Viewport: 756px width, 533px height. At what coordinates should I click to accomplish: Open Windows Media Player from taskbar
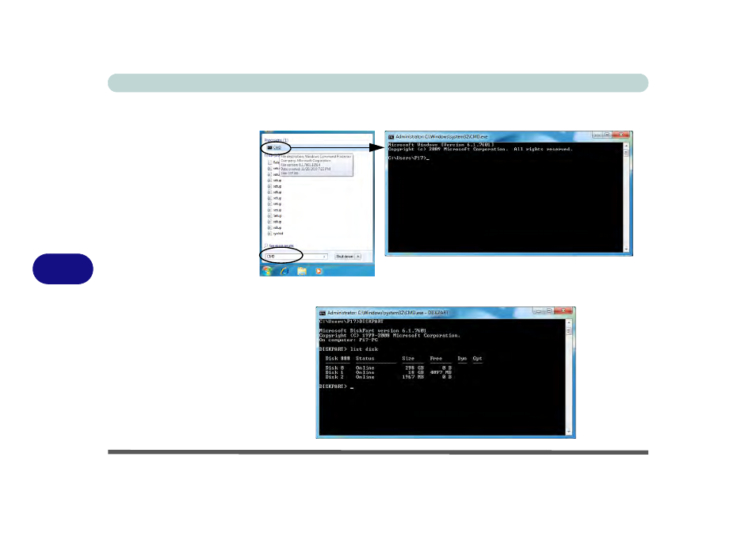click(319, 271)
